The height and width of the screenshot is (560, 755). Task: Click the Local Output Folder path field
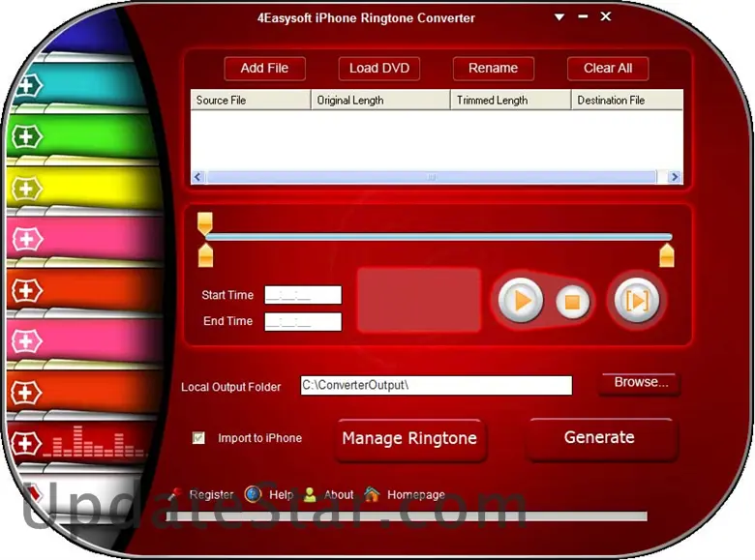pyautogui.click(x=437, y=385)
